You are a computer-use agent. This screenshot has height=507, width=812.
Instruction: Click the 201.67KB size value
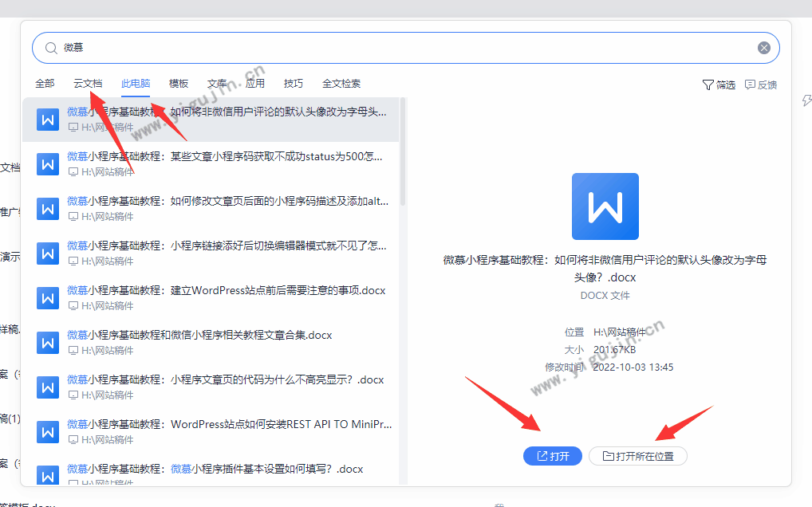click(x=614, y=350)
